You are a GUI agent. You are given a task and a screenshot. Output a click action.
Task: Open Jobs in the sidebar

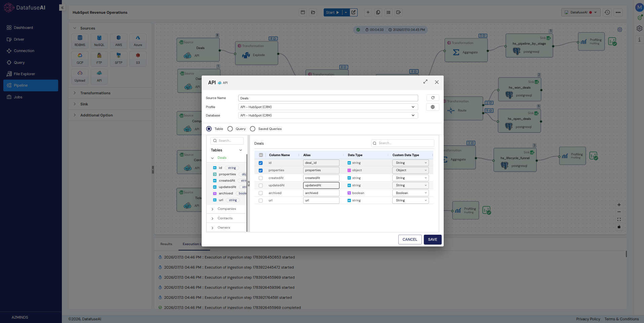[x=31, y=97]
